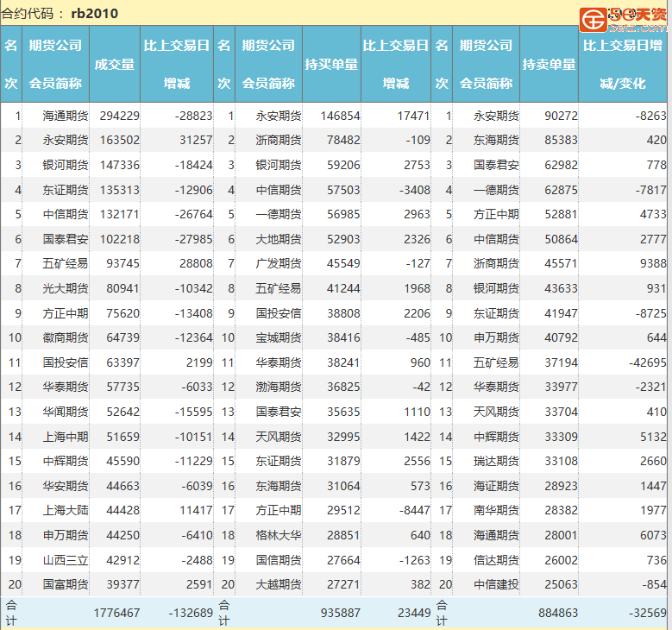Image resolution: width=672 pixels, height=630 pixels.
Task: Select 国泰君安 with volume 102218
Action: (66, 239)
